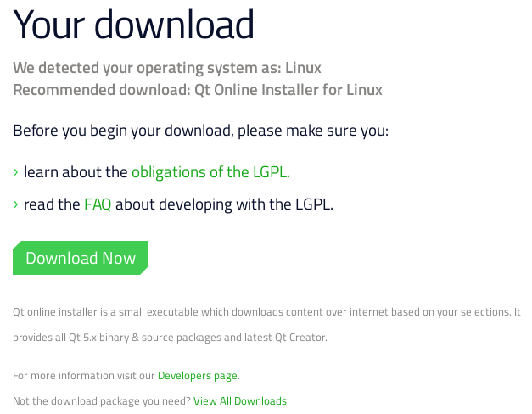Viewport: 532px width, 414px height.
Task: Click the green Download Now button
Action: (x=81, y=258)
